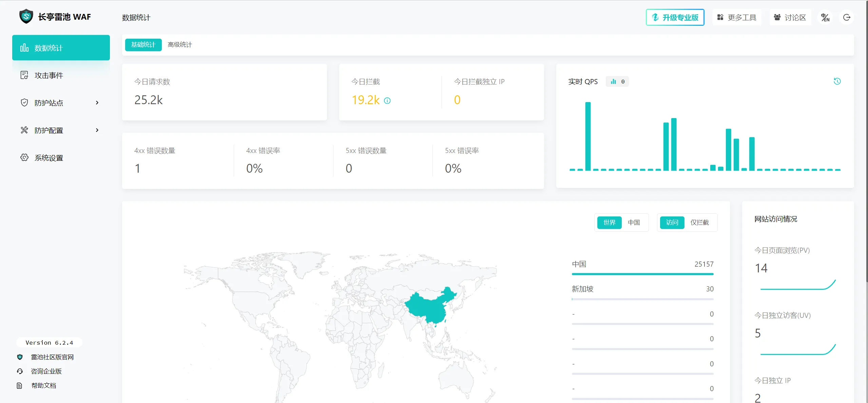Click the logout icon in header
868x403 pixels.
847,17
